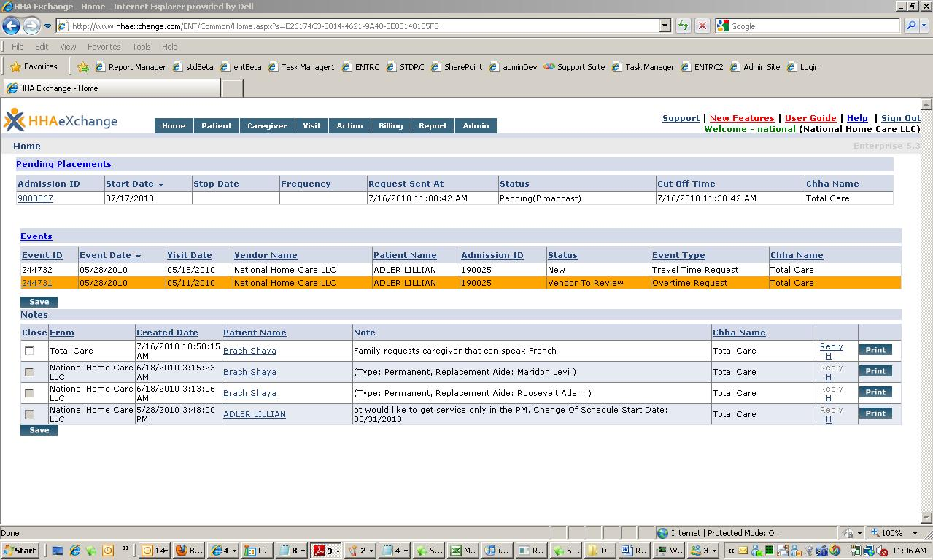This screenshot has height=560, width=933.
Task: Click Save button under Notes table
Action: pyautogui.click(x=39, y=430)
